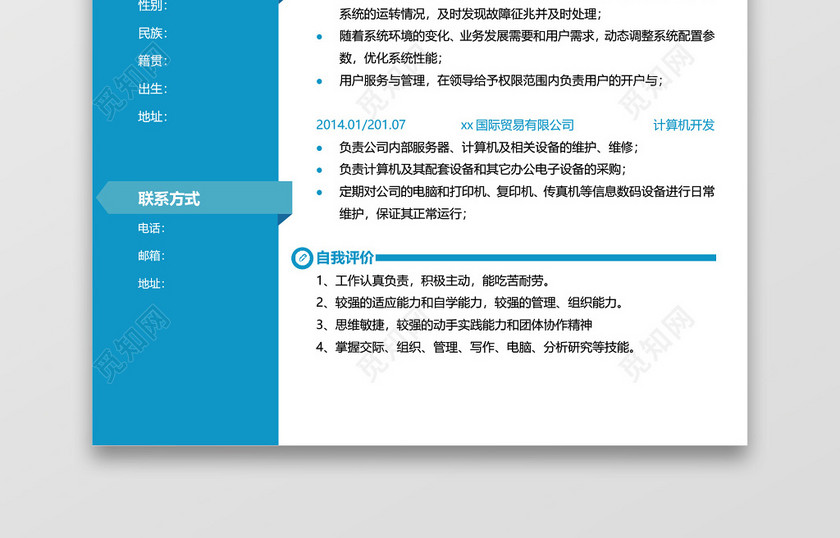Click 地址: label below 出生:
The width and height of the screenshot is (840, 538).
pos(153,116)
